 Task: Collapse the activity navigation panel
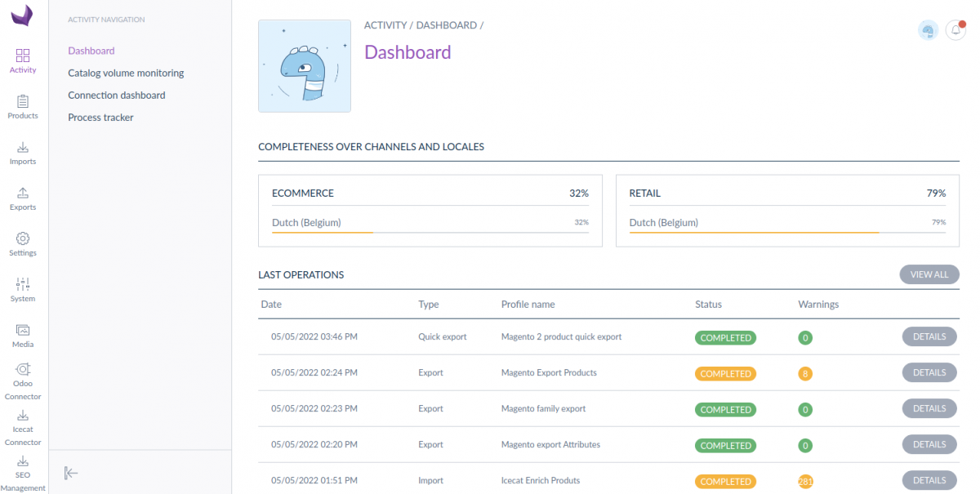(x=71, y=473)
